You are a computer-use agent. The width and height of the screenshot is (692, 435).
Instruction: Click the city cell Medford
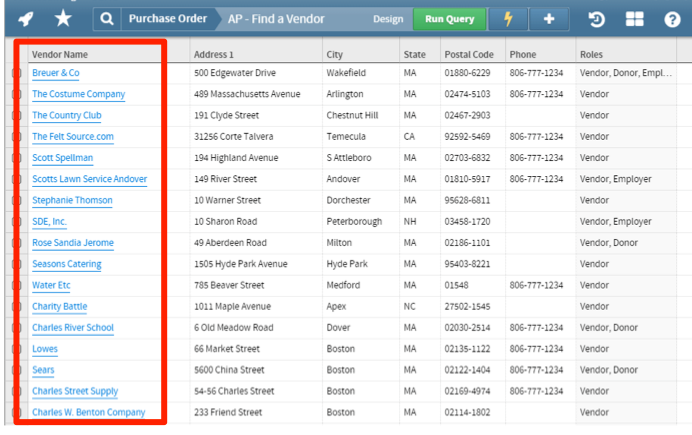tap(343, 285)
